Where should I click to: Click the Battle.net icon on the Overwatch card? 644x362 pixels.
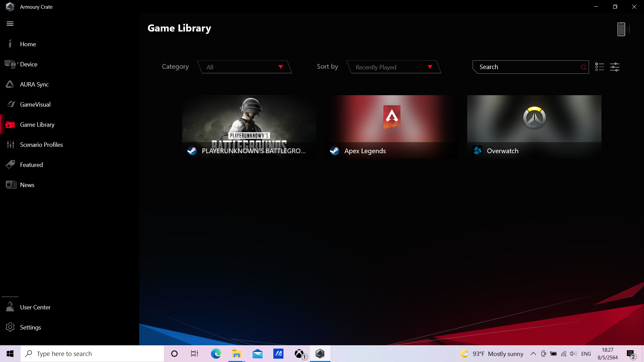pos(478,151)
